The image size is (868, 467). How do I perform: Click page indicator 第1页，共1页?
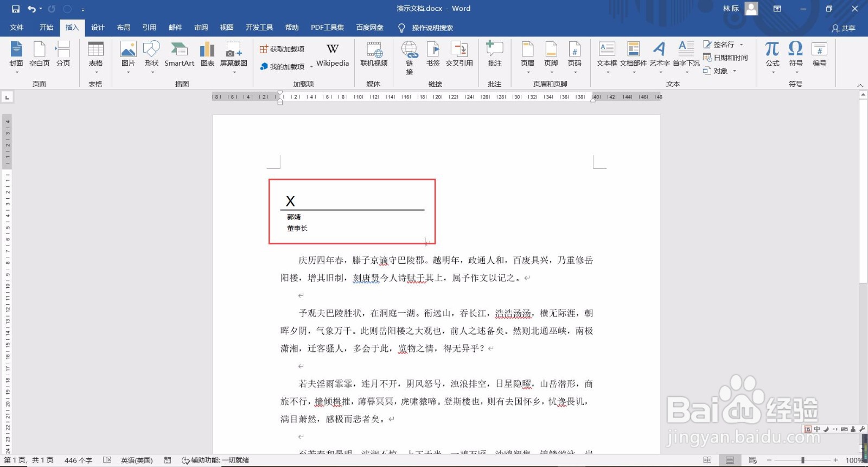[x=29, y=460]
